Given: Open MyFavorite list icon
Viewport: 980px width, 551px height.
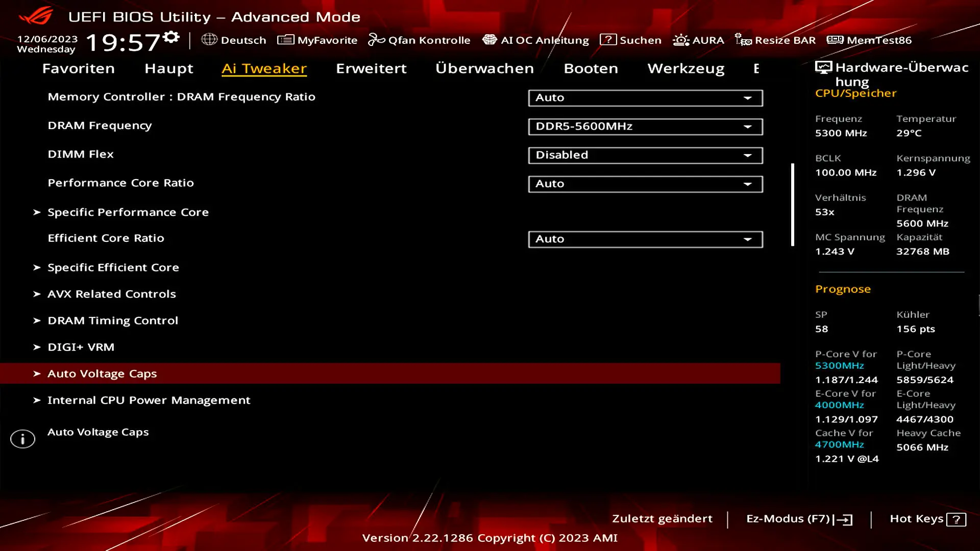Looking at the screenshot, I should 285,40.
